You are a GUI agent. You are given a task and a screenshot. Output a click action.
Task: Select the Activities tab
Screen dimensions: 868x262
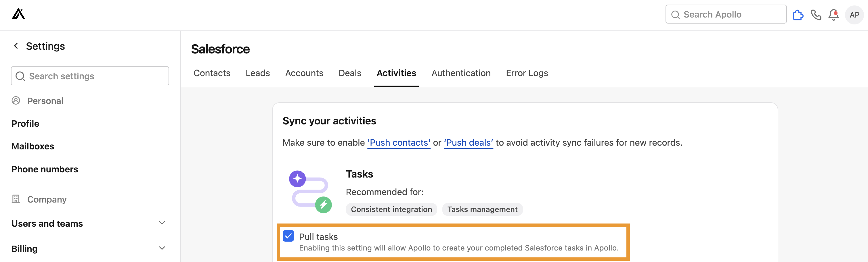pyautogui.click(x=396, y=73)
